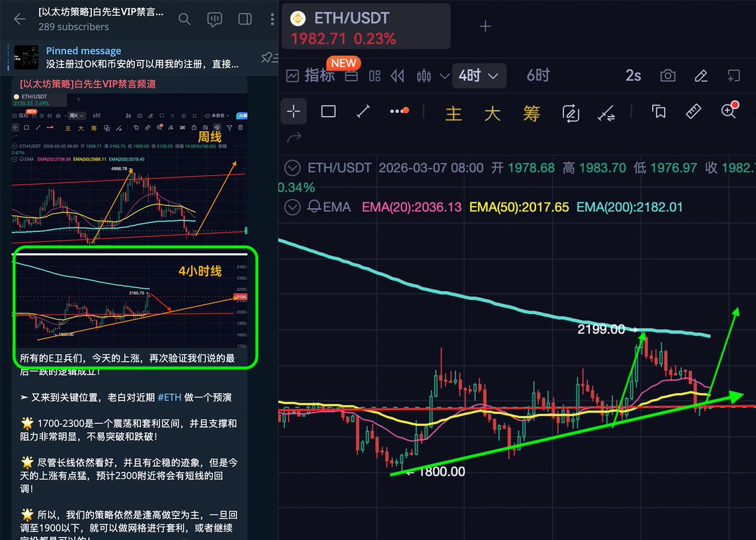
Task: Click the add window icon in top toolbar
Action: (x=733, y=76)
